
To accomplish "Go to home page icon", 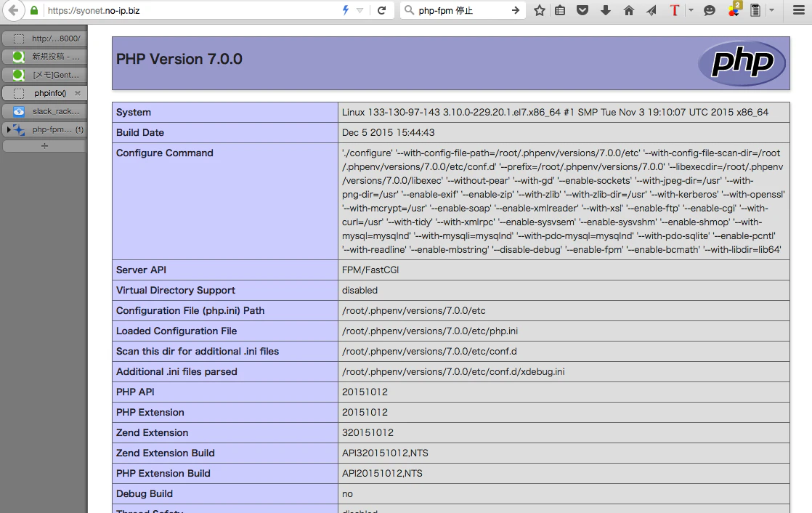I will pos(629,10).
